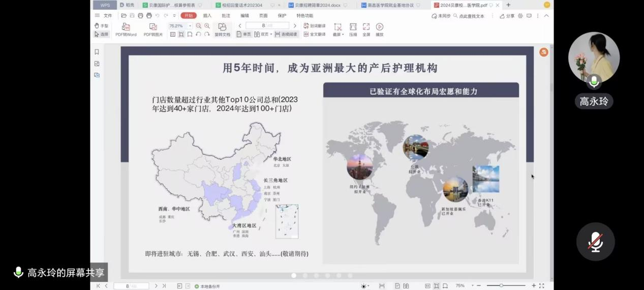Switch to the 贝康招聘简章2024.docx tab
The image size is (644, 290).
(x=316, y=5)
